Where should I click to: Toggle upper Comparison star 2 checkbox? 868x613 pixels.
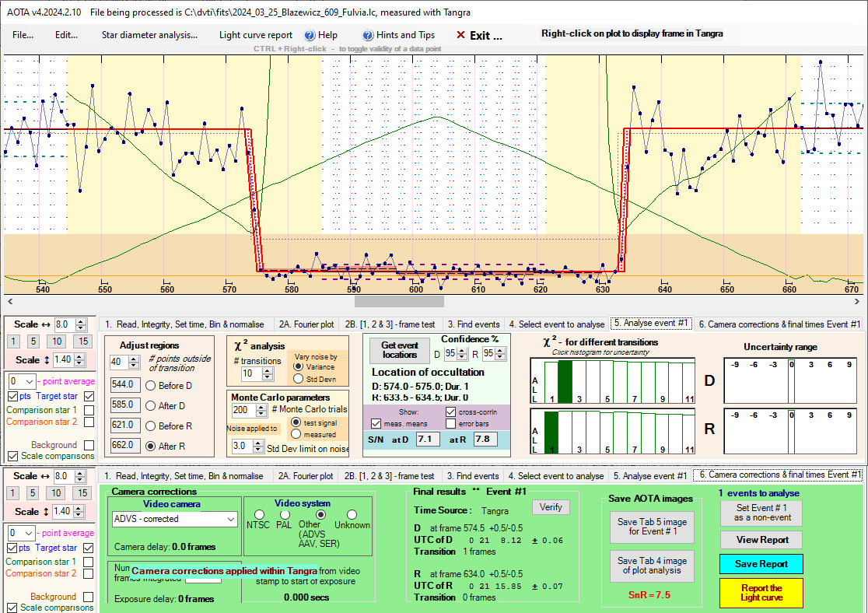pos(89,422)
